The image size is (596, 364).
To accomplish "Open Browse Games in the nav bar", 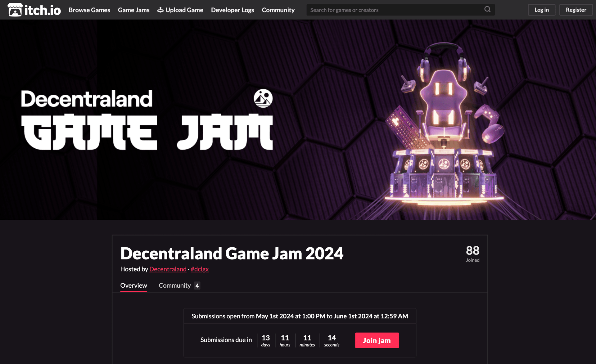I will click(x=89, y=10).
